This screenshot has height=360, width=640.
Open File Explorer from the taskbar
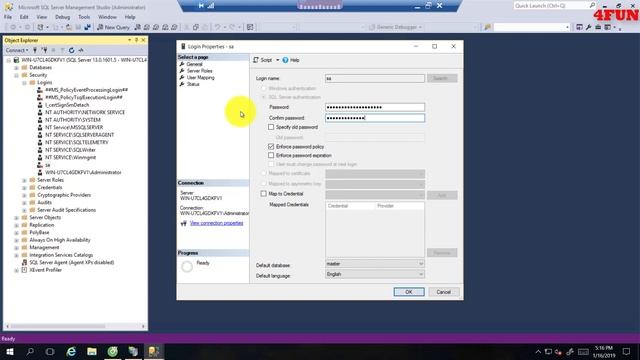(92, 351)
